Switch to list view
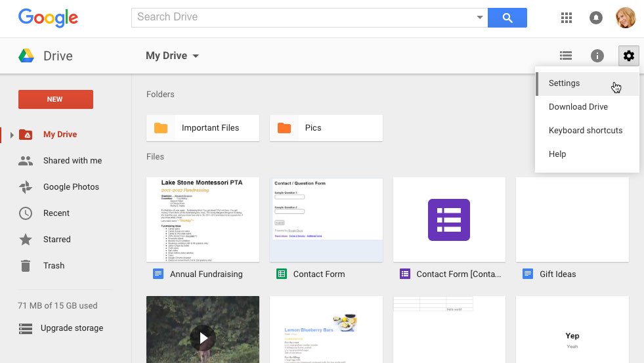The image size is (644, 363). click(x=566, y=55)
